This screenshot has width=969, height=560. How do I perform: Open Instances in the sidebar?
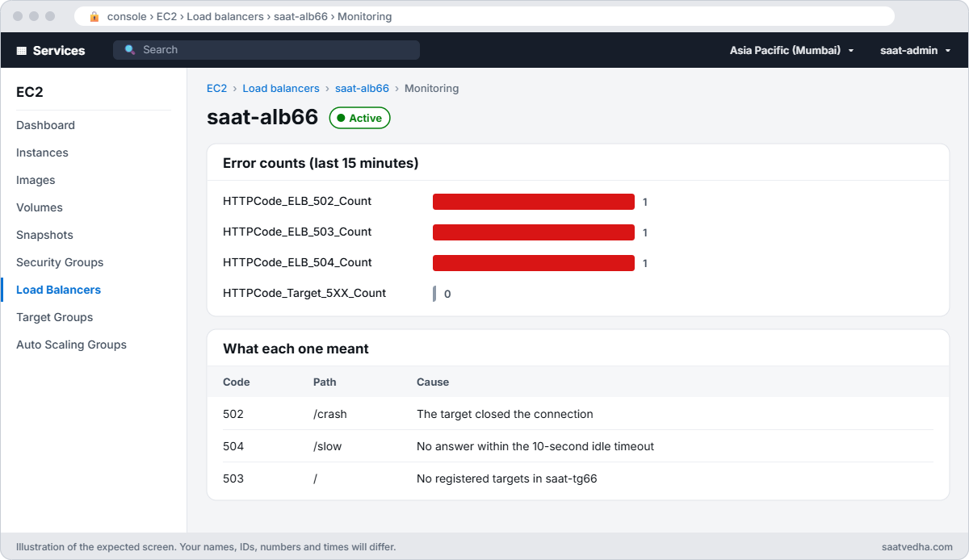coord(42,153)
